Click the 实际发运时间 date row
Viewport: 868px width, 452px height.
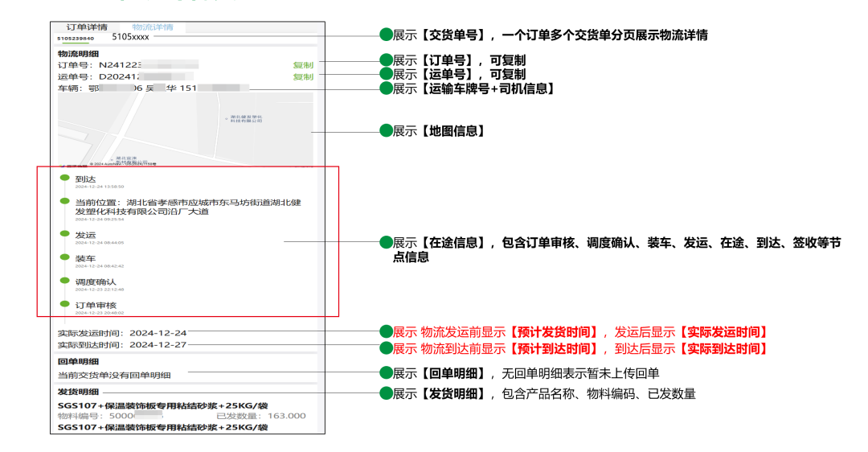[x=122, y=333]
